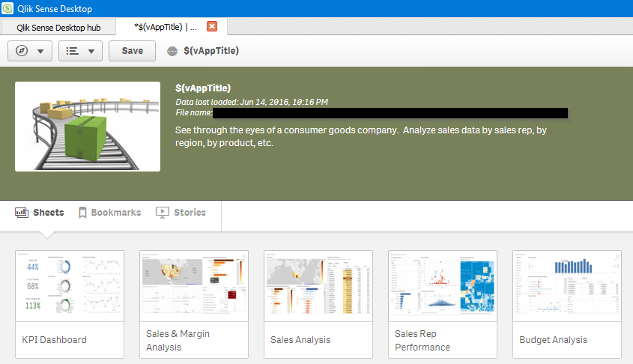
Task: Click the Qlik Sense logo in title bar
Action: (7, 8)
